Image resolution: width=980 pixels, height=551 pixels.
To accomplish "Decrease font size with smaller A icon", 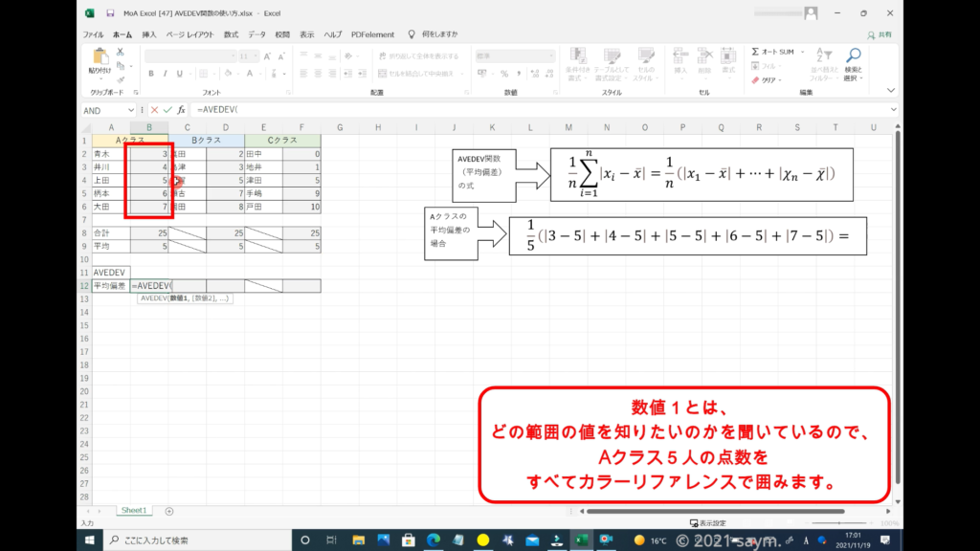I will 281,56.
